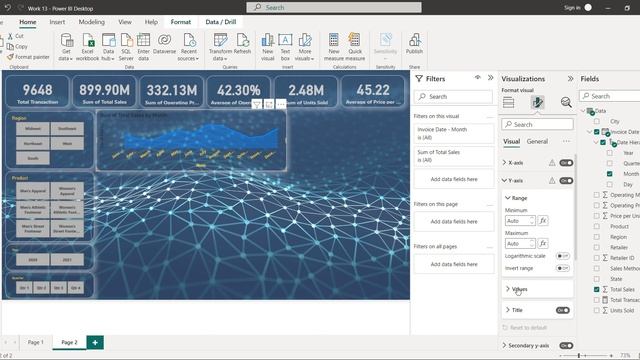
Task: Collapse the Filters pane chevrons
Action: pos(491,78)
